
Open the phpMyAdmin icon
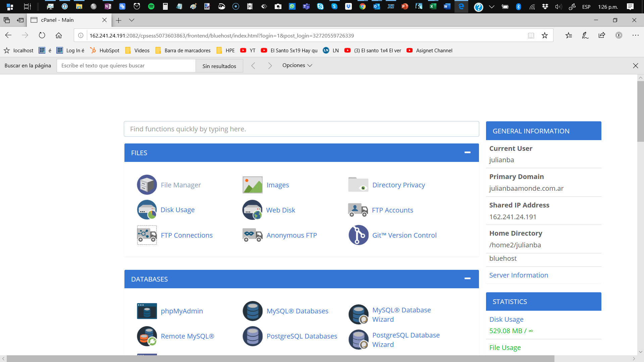point(147,311)
